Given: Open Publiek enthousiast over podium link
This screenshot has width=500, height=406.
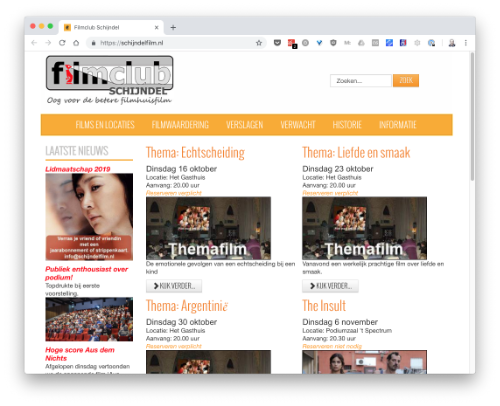Looking at the screenshot, I should coord(86,273).
